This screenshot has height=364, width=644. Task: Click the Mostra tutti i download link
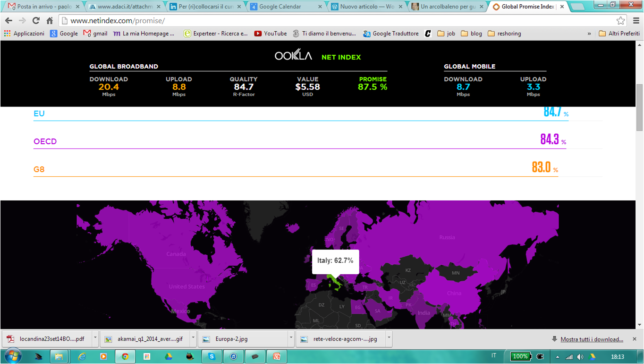[x=592, y=339]
